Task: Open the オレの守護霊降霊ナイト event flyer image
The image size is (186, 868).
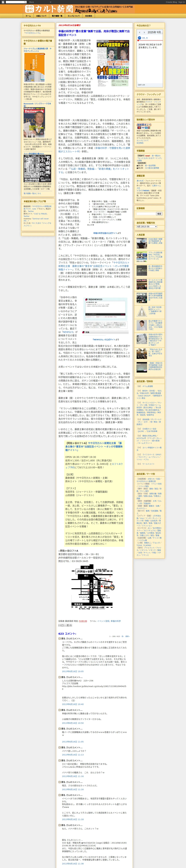Action: (113, 63)
